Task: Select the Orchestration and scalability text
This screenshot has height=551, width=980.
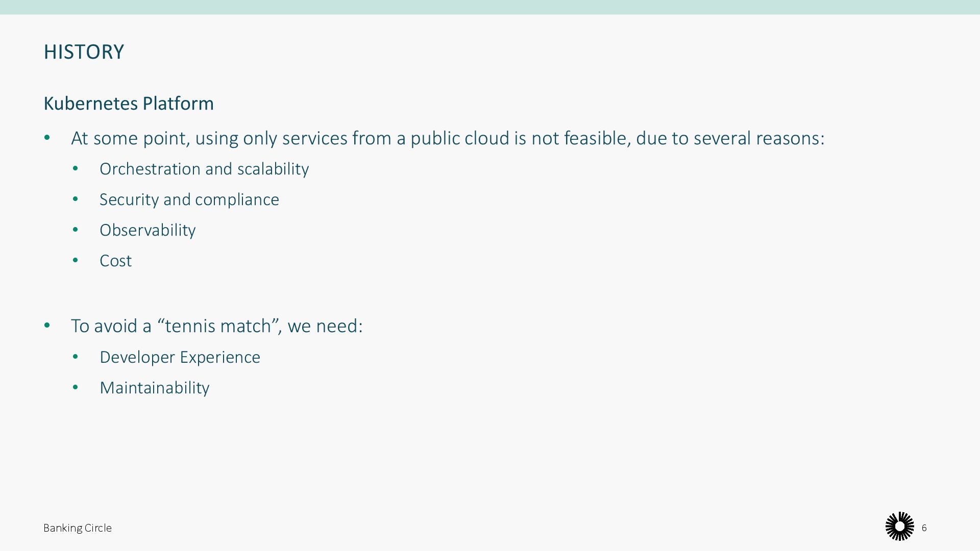Action: (x=204, y=169)
